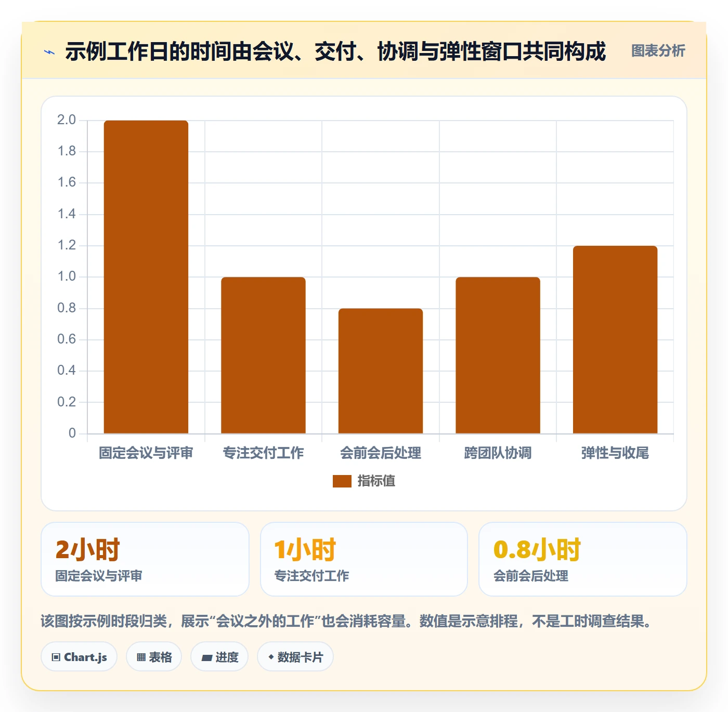Select the 弹性与收尾 bar in chart
The height and width of the screenshot is (712, 728).
coord(615,340)
